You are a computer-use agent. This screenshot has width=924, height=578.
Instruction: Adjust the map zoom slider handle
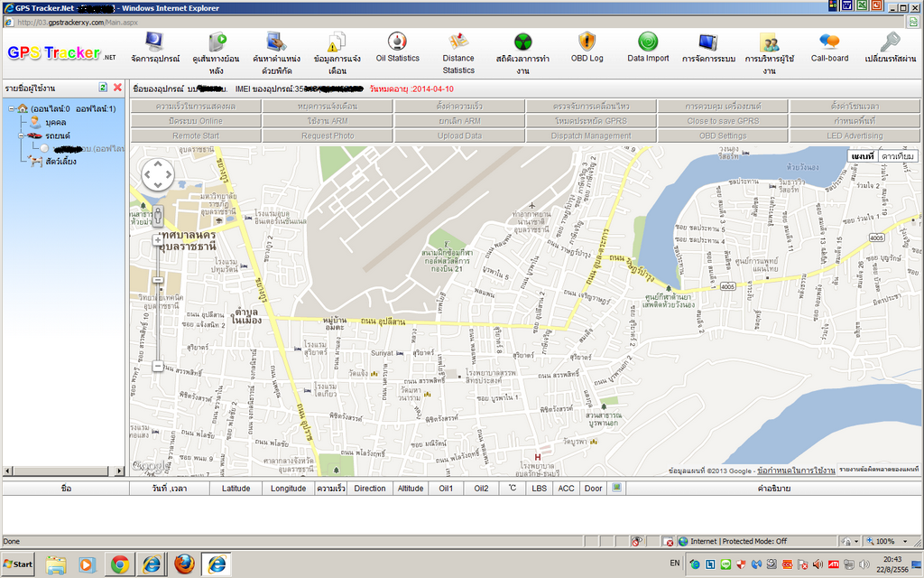158,280
